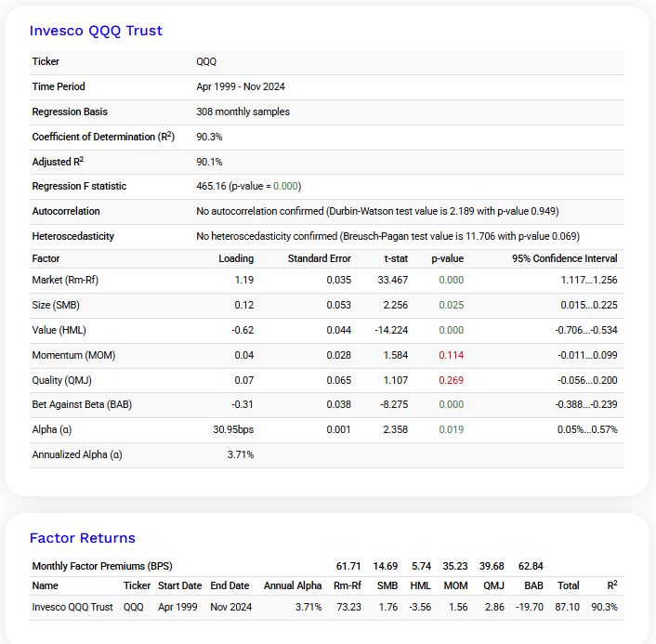
Task: Click the Loading column header
Action: pyautogui.click(x=236, y=258)
